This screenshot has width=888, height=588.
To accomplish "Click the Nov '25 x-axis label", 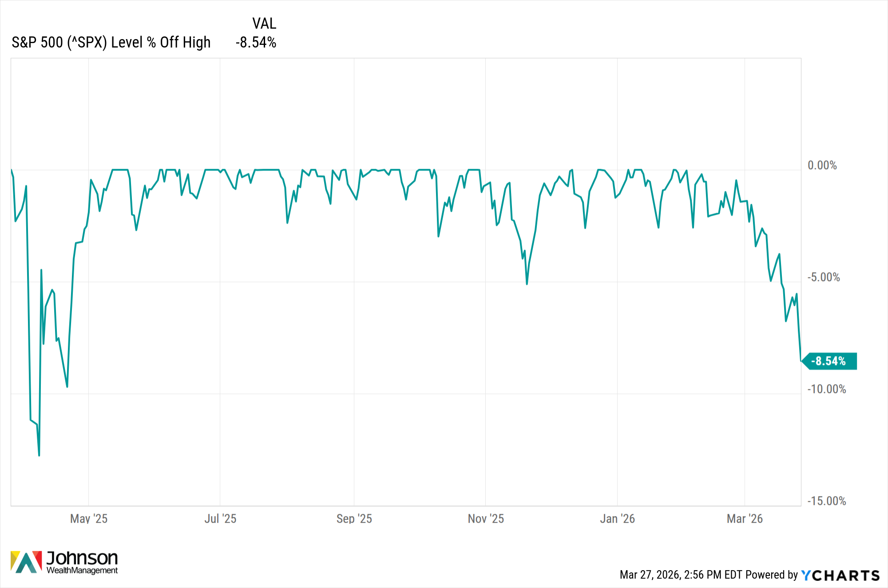I will 486,518.
